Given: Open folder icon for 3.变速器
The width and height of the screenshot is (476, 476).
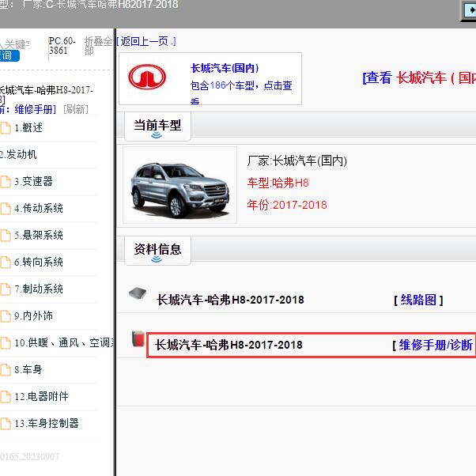Looking at the screenshot, I should (x=6, y=182).
